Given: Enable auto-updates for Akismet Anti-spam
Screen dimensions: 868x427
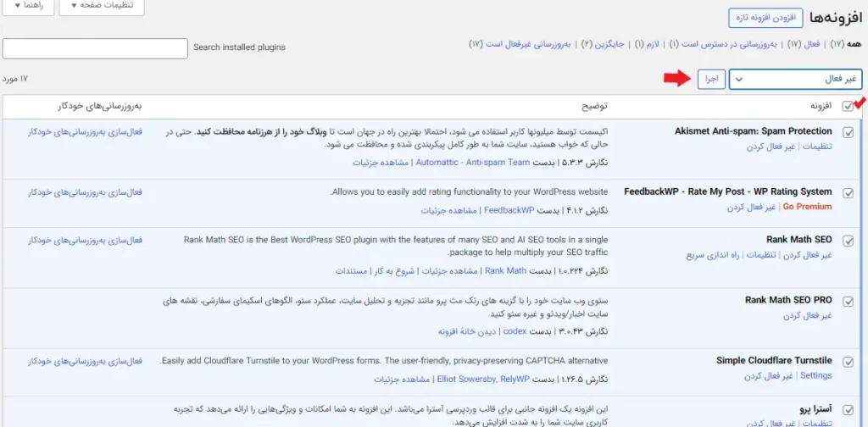Looking at the screenshot, I should [x=85, y=131].
